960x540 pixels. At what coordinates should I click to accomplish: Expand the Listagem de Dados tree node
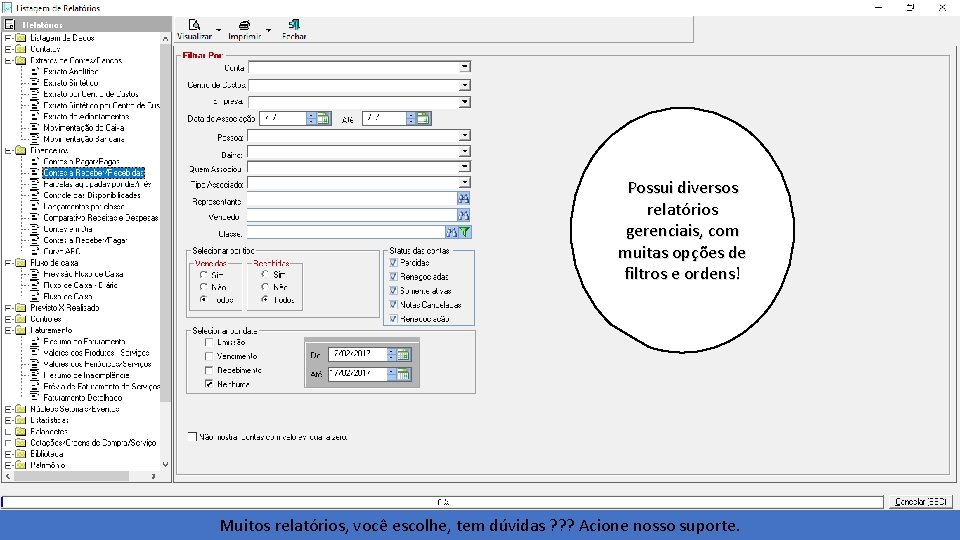pyautogui.click(x=8, y=37)
